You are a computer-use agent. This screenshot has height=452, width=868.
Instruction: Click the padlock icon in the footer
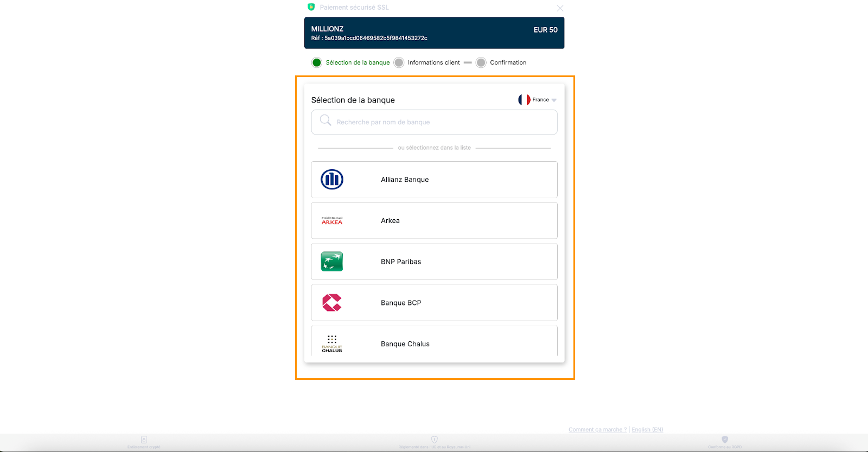(x=144, y=440)
